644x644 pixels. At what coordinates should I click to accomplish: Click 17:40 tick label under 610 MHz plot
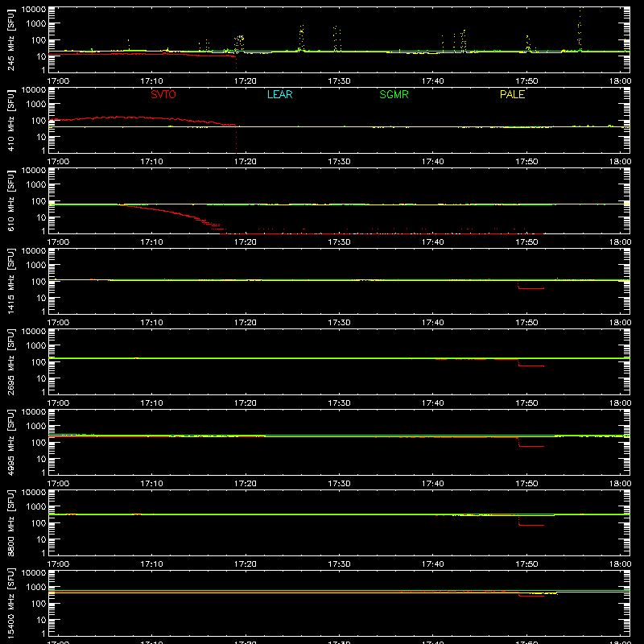[432, 242]
